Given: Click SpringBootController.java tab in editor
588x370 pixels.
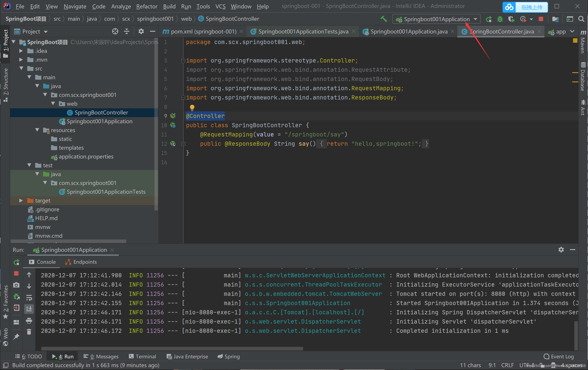Looking at the screenshot, I should pyautogui.click(x=502, y=32).
